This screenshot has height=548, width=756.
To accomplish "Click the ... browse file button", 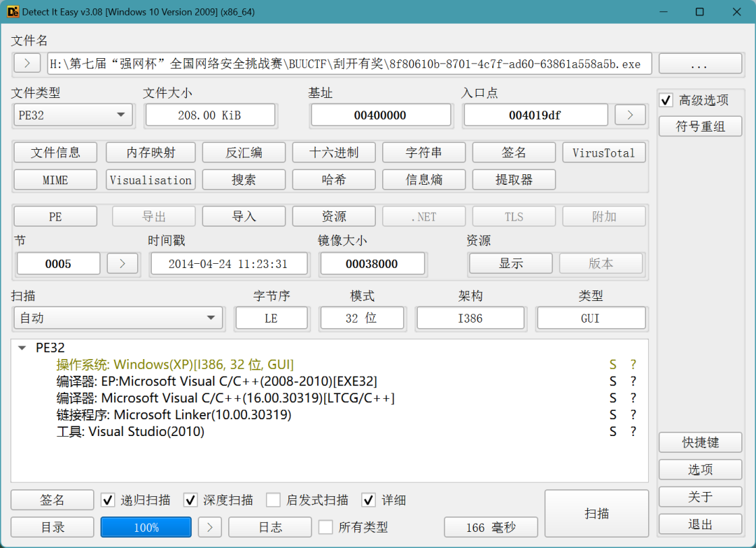I will [700, 63].
